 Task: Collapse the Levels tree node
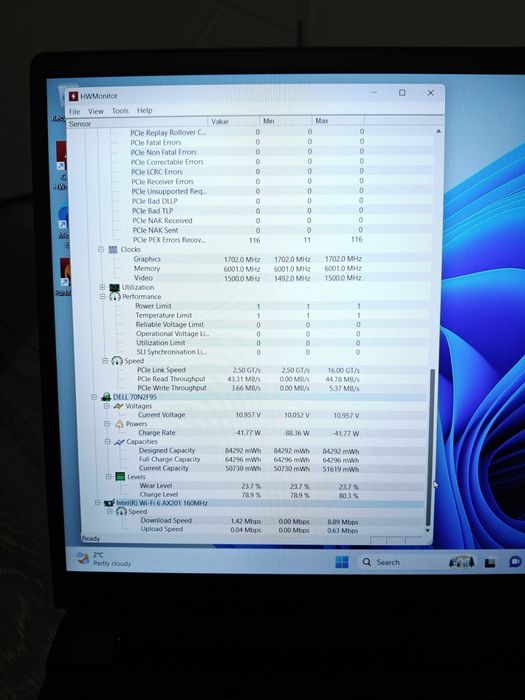click(108, 476)
